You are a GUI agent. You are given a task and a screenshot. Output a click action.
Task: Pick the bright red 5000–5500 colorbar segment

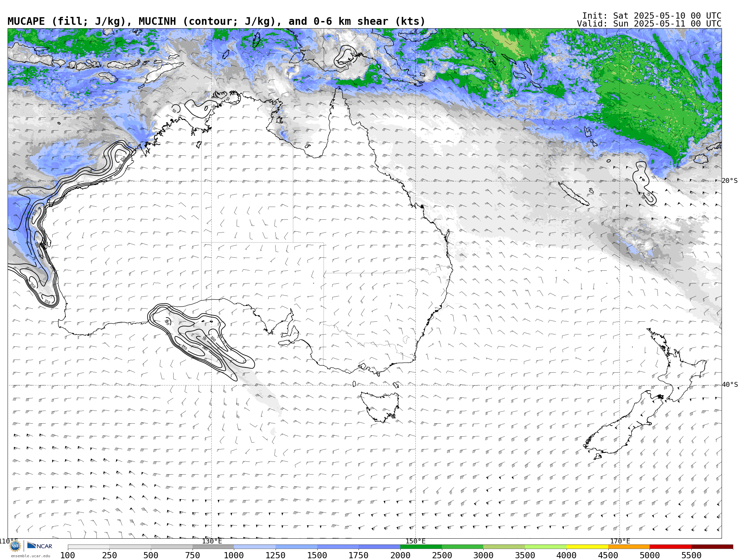[671, 547]
